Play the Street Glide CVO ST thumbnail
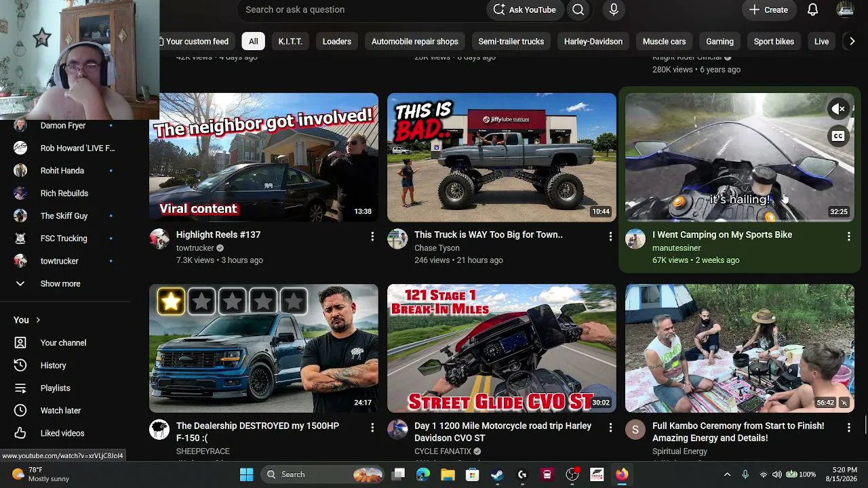Image resolution: width=868 pixels, height=488 pixels. [502, 348]
